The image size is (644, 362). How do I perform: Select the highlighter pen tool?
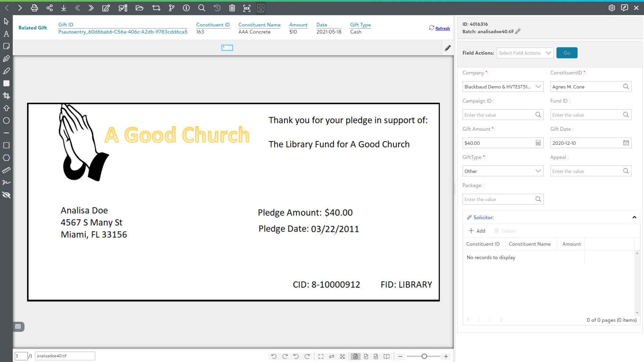click(x=6, y=71)
